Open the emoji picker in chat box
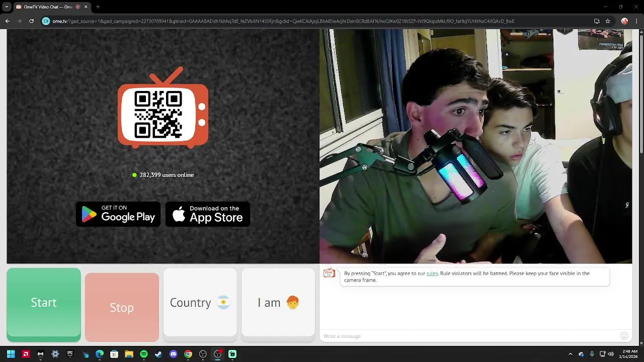The image size is (644, 362). tap(624, 336)
